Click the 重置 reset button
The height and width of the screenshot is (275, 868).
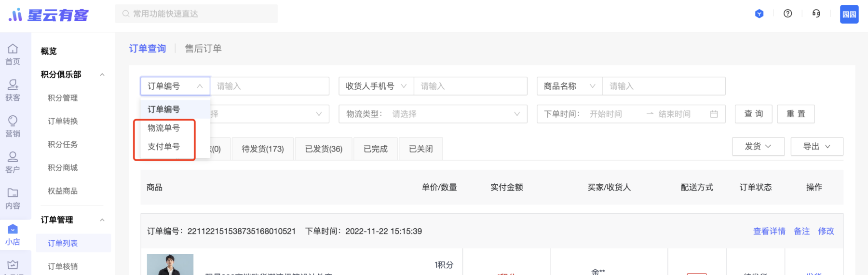[x=796, y=114]
